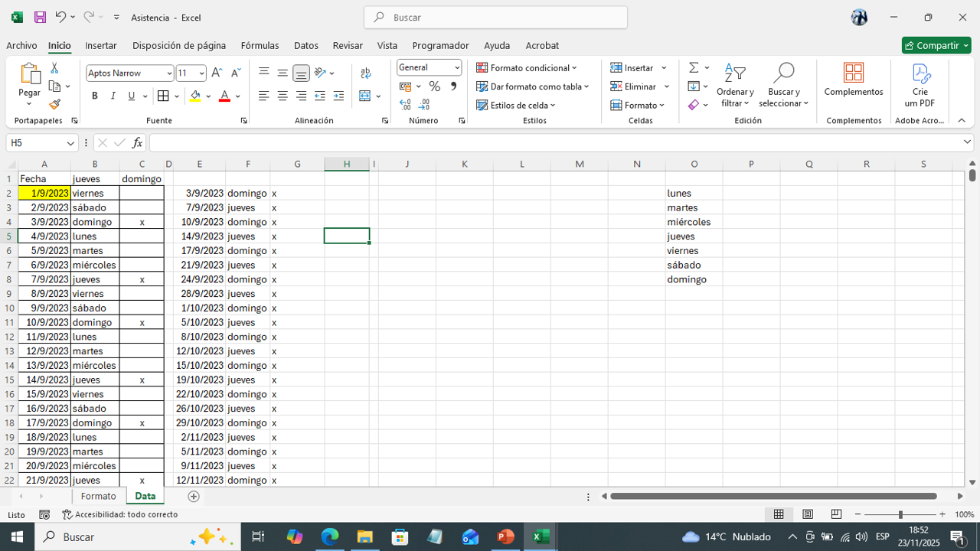Apply percent style format

pos(434,86)
